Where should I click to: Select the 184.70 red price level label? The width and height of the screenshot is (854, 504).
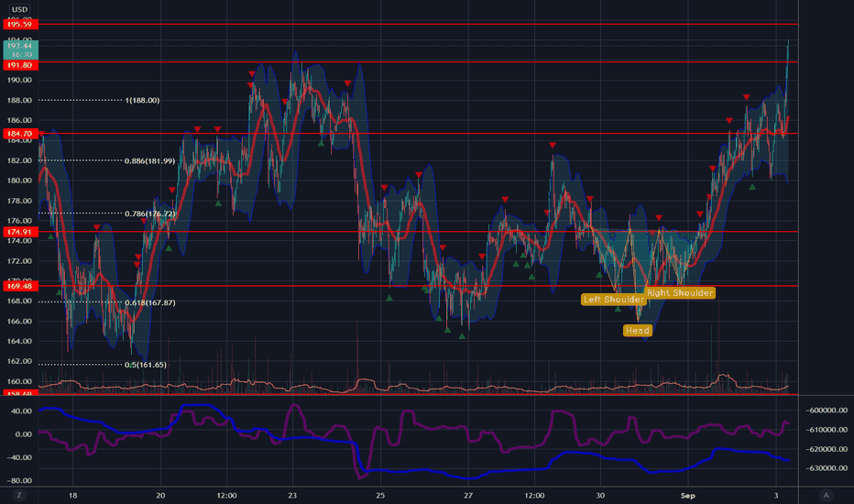20,134
